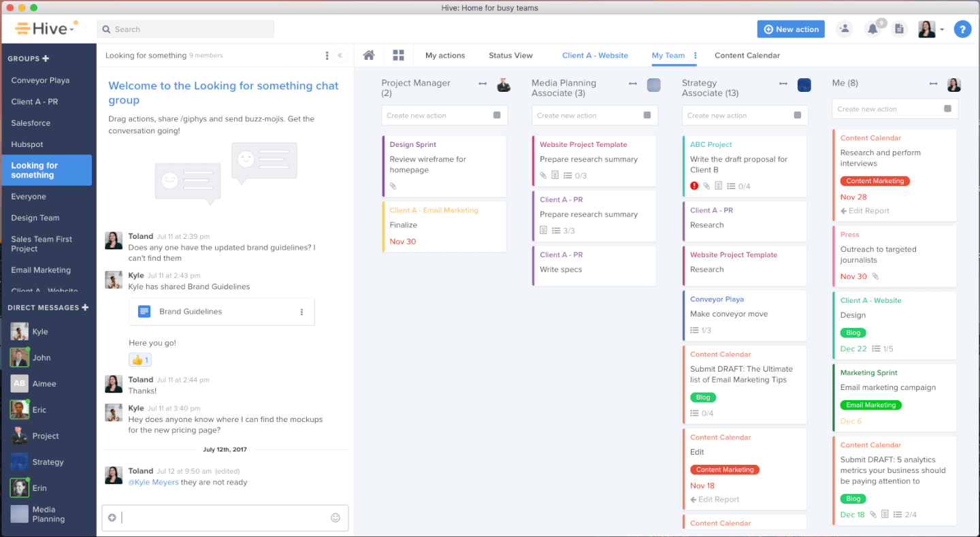Click project selector square in Strategy Associate new action
The width and height of the screenshot is (980, 537).
798,116
